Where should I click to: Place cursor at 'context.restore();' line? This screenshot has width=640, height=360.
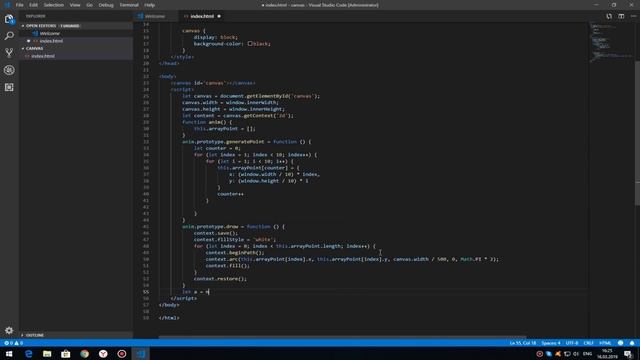pos(220,279)
